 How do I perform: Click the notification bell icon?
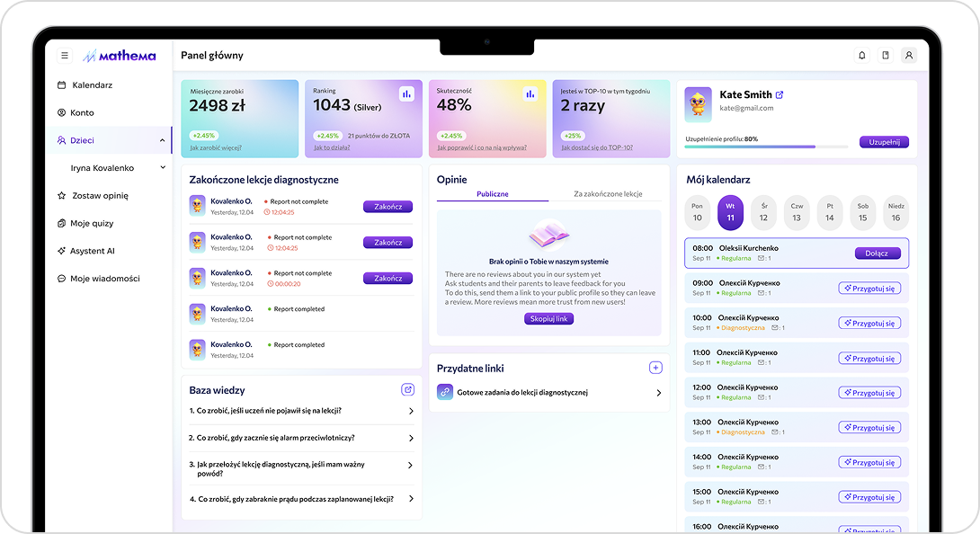click(862, 56)
